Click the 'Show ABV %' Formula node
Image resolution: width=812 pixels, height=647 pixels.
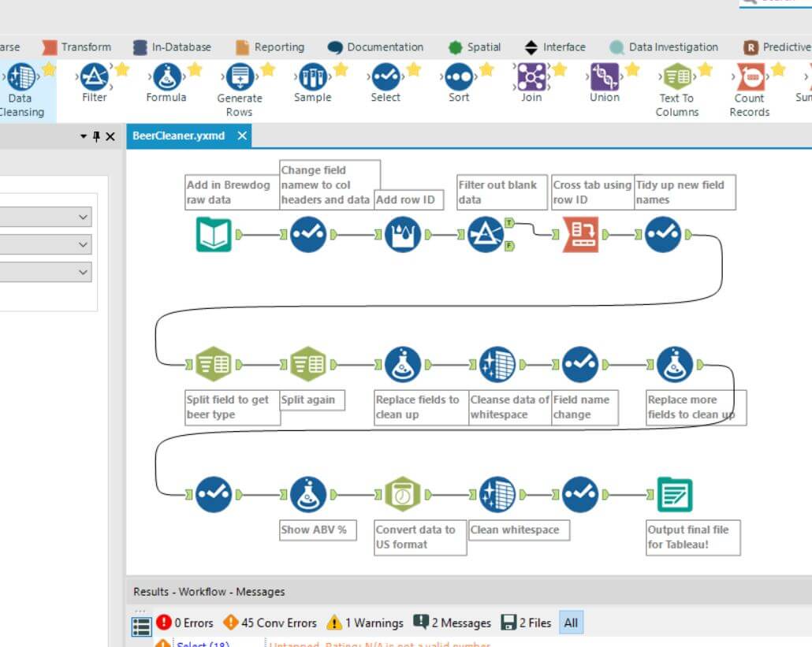click(x=308, y=494)
